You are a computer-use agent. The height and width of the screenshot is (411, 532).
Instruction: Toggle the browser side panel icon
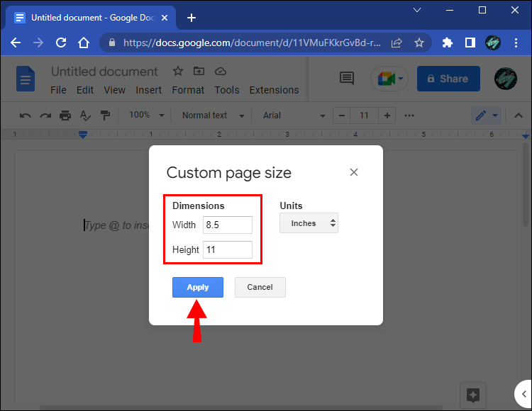click(x=470, y=43)
